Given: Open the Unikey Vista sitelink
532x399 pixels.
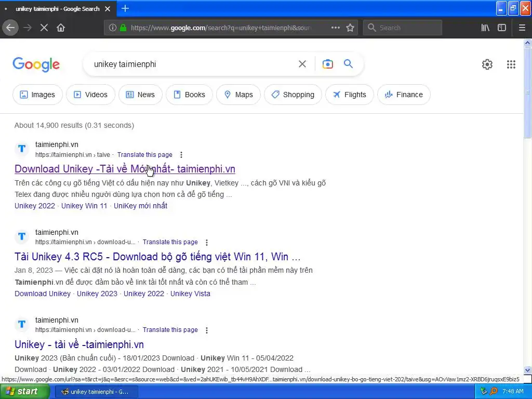Looking at the screenshot, I should coord(190,294).
